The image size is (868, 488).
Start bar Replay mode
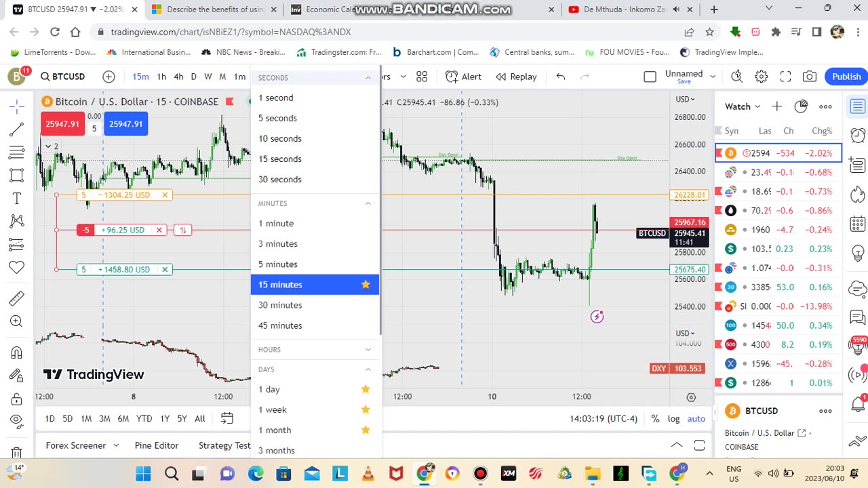tap(516, 77)
